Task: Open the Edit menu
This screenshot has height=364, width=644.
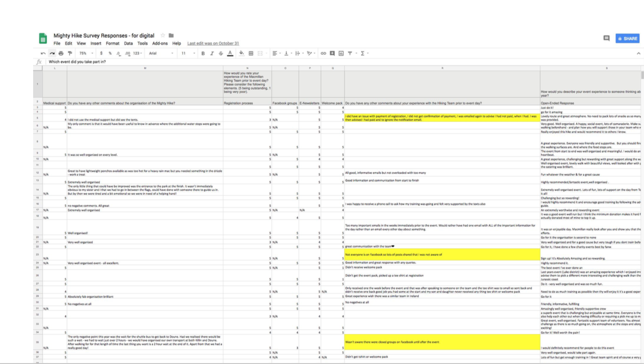Action: click(68, 43)
